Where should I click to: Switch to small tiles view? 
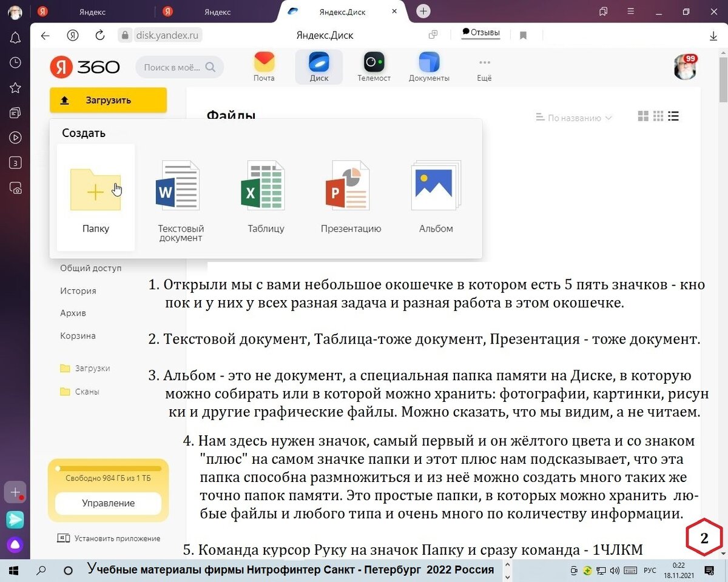[x=658, y=116]
